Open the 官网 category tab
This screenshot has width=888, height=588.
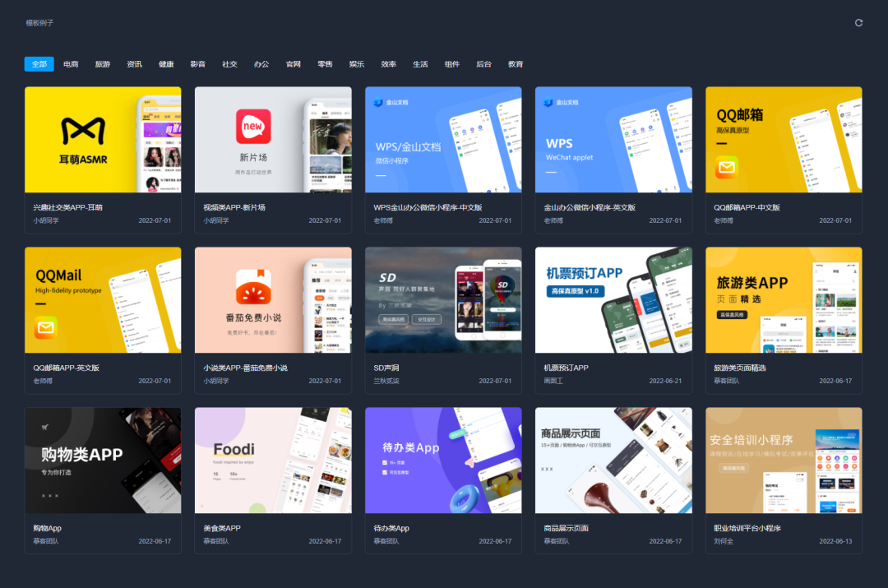point(294,64)
